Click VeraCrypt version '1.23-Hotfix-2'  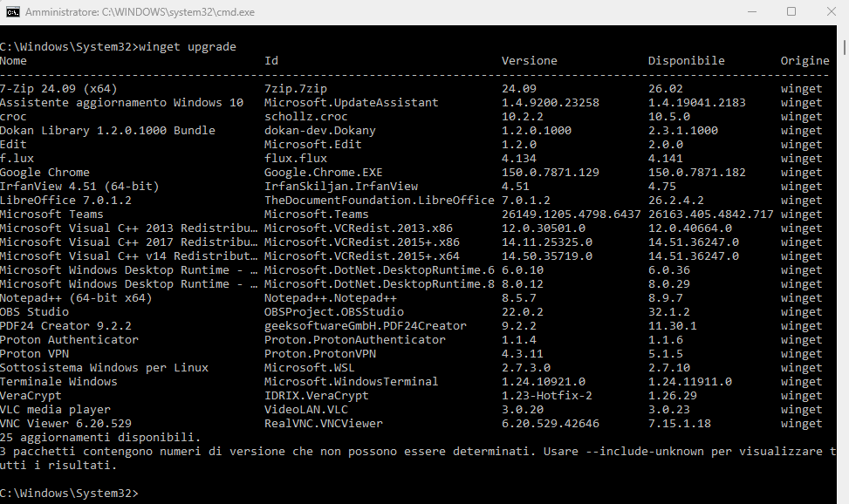[x=547, y=396]
